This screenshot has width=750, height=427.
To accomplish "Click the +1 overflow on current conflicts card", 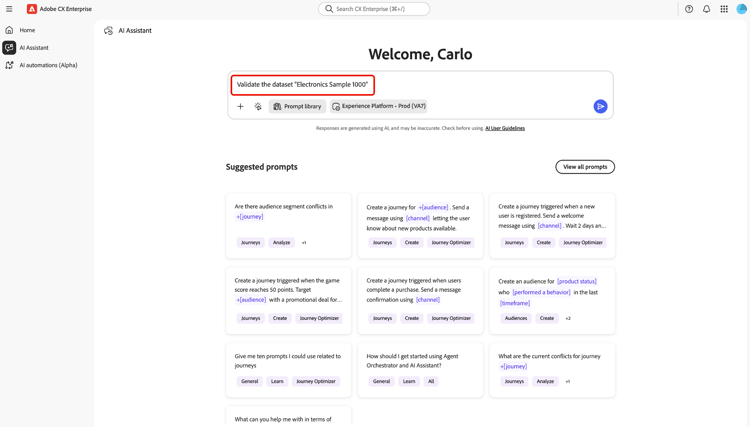I will point(568,382).
